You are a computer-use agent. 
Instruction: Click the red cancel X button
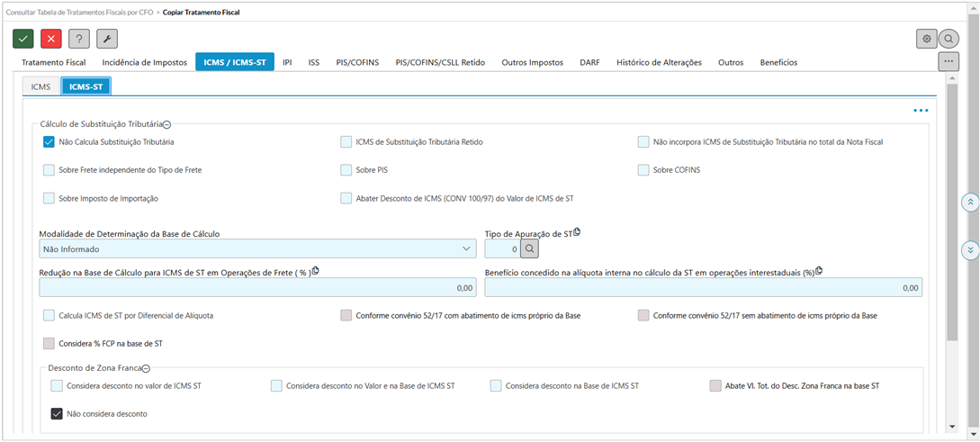point(51,39)
